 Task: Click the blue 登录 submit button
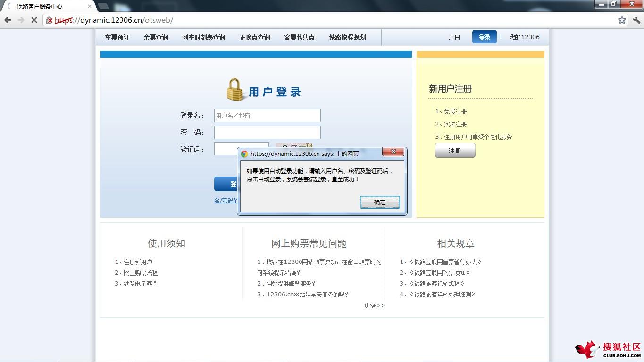point(226,184)
